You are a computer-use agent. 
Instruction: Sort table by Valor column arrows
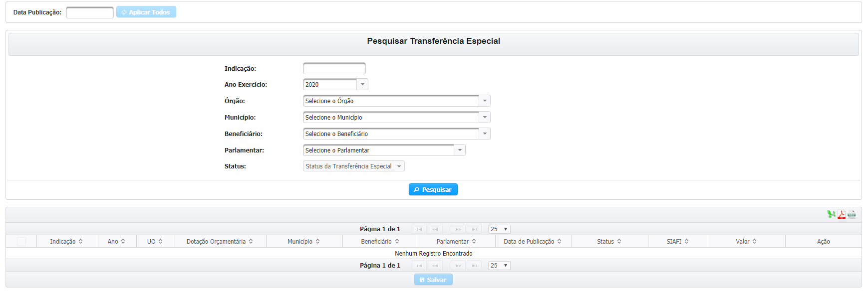754,241
